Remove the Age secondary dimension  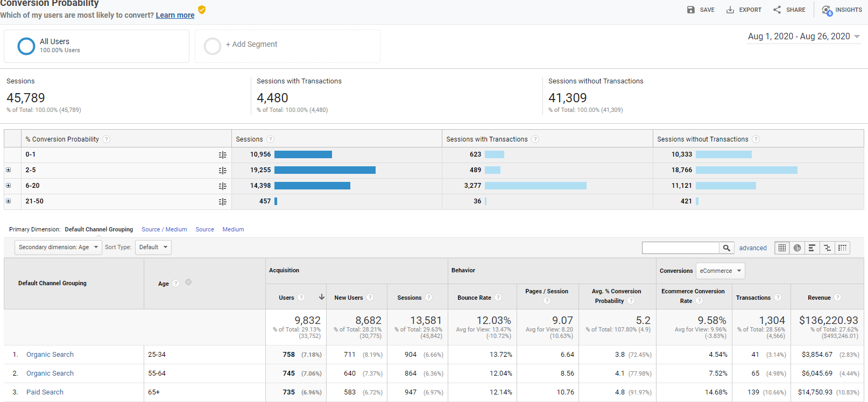(x=188, y=282)
